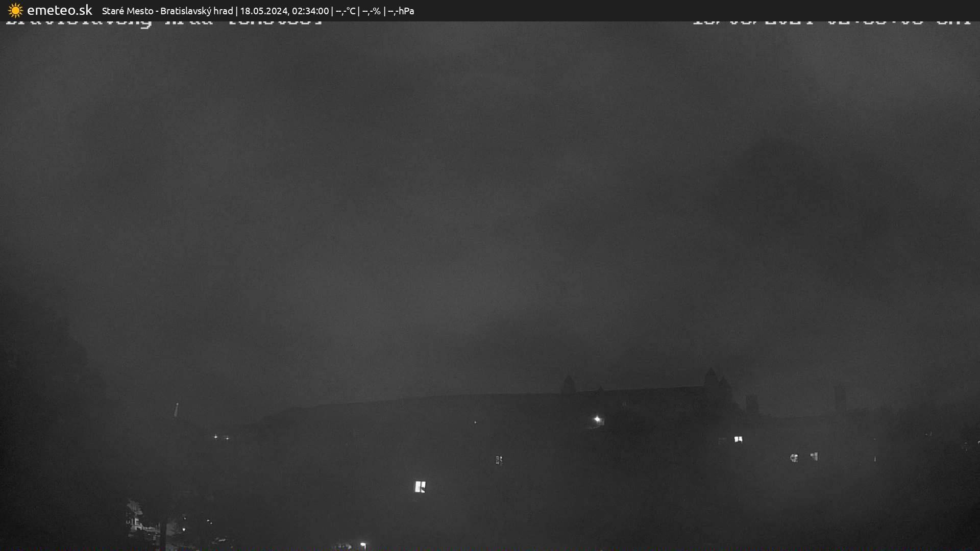Click the large lit window at bottom center

pos(420,487)
